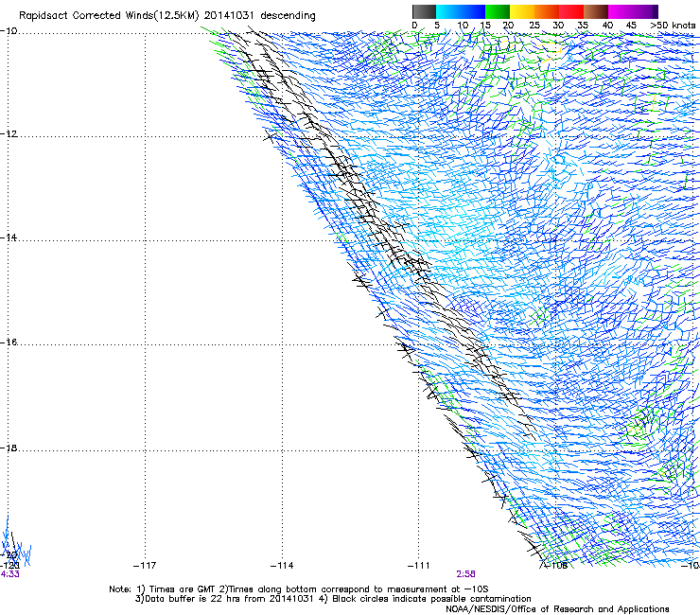Click the '>50 knots' legend label

click(x=673, y=26)
